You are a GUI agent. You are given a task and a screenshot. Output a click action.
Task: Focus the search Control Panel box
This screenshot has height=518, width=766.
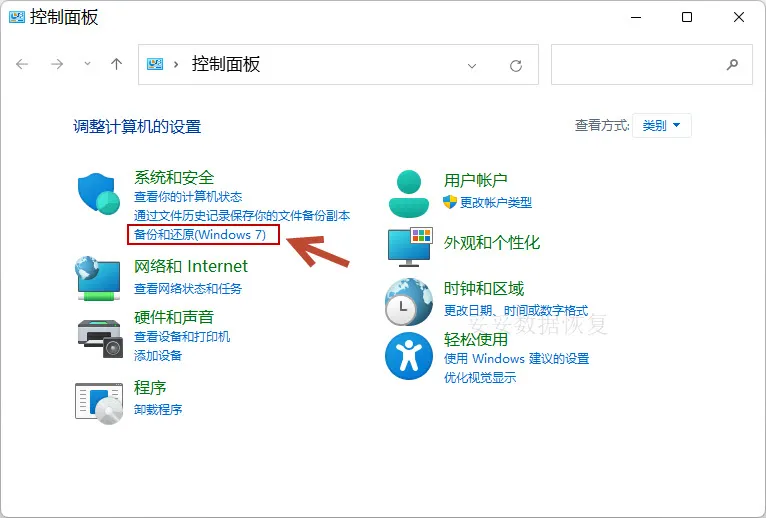[x=652, y=65]
